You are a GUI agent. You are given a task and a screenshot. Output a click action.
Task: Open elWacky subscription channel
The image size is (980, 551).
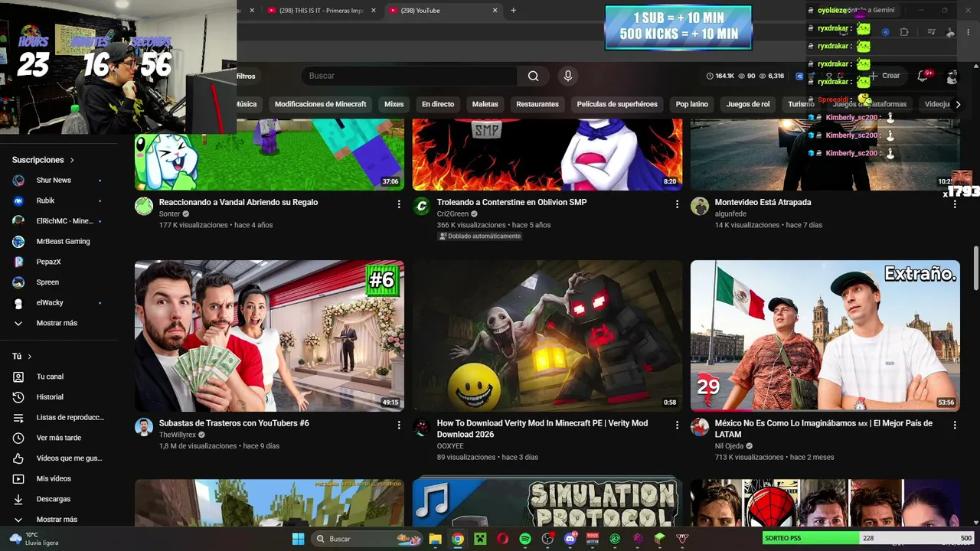pos(58,303)
